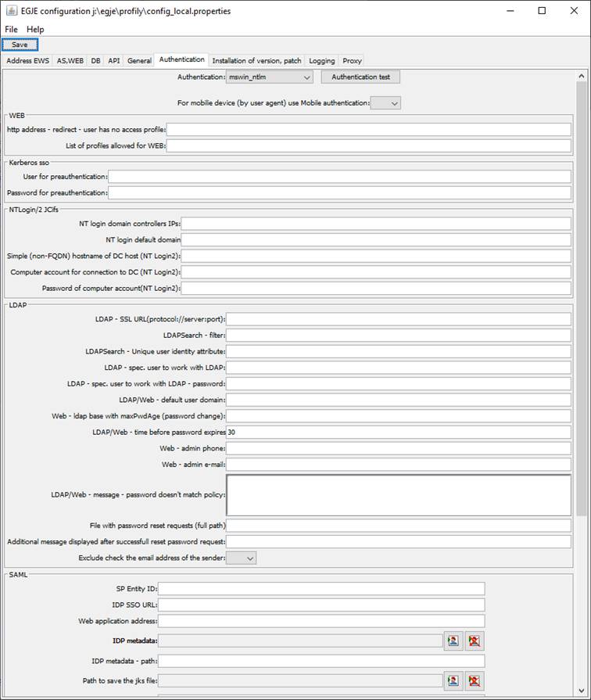Open the File menu
Image resolution: width=591 pixels, height=700 pixels.
(x=11, y=30)
